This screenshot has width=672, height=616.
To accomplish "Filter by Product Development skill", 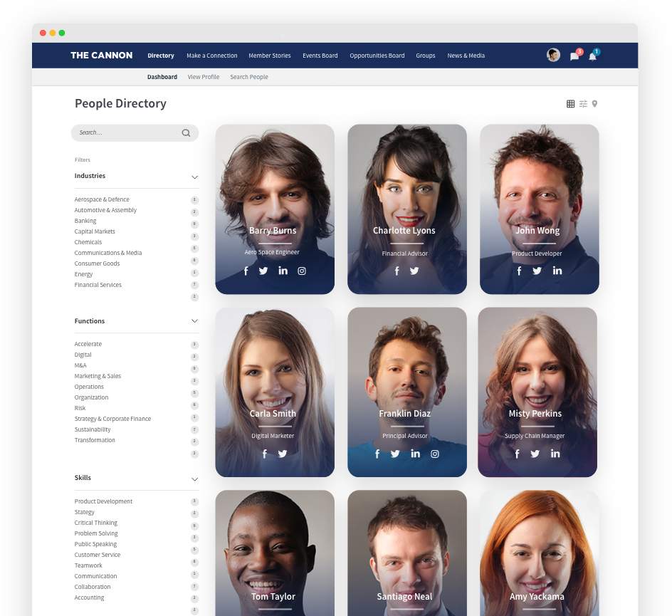I will [103, 501].
